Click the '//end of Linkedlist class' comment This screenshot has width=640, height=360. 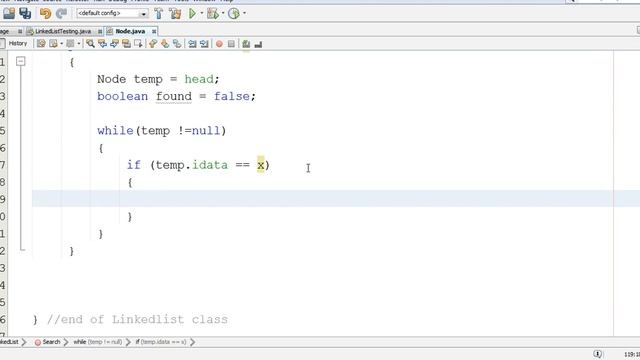137,319
